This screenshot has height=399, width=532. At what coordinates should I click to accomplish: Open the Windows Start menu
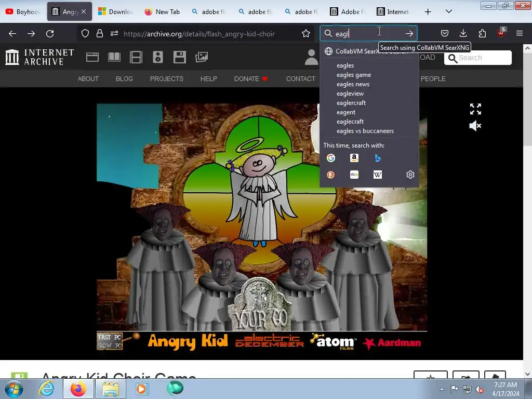(14, 389)
